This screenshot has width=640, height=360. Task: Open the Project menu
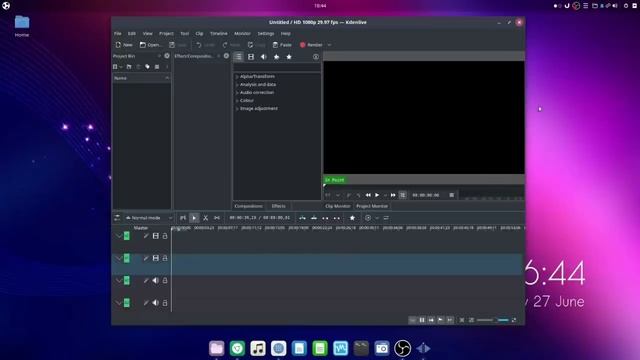166,33
